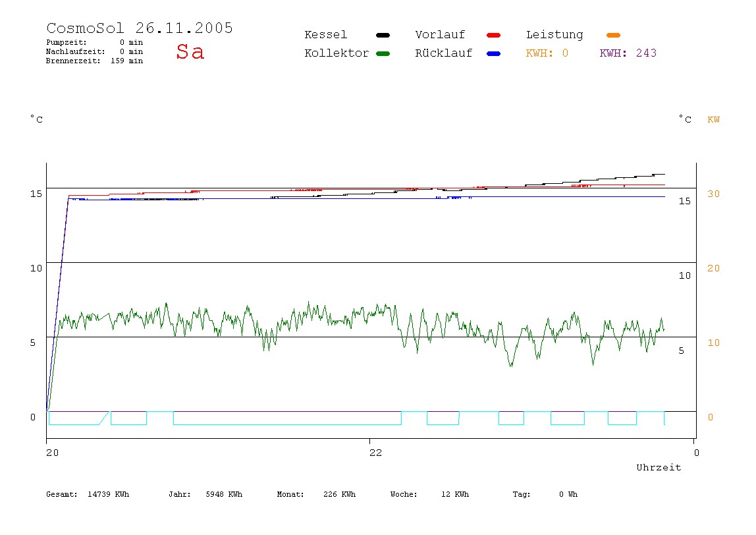Select the "Kollektor" legend label
Image resolution: width=756 pixels, height=535 pixels.
(337, 53)
